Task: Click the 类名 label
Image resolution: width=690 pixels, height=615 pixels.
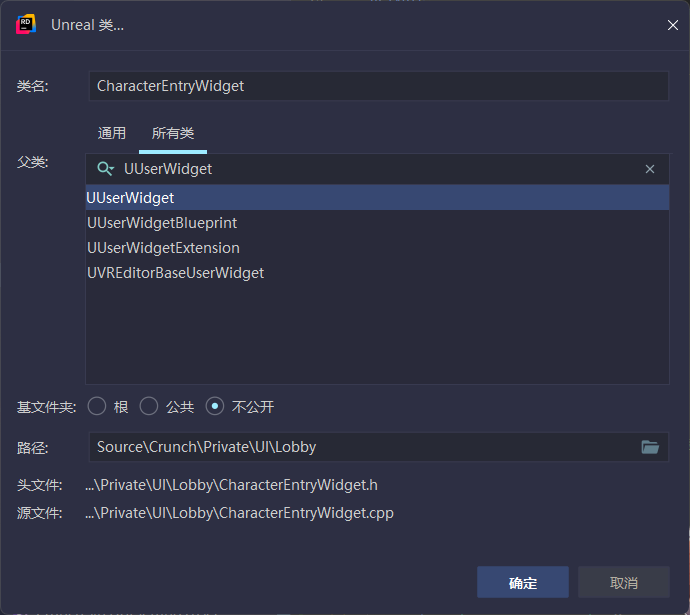Action: (x=33, y=86)
